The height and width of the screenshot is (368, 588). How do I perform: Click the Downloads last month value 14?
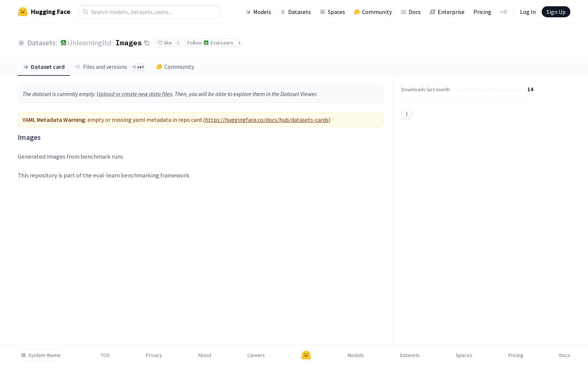(x=530, y=89)
